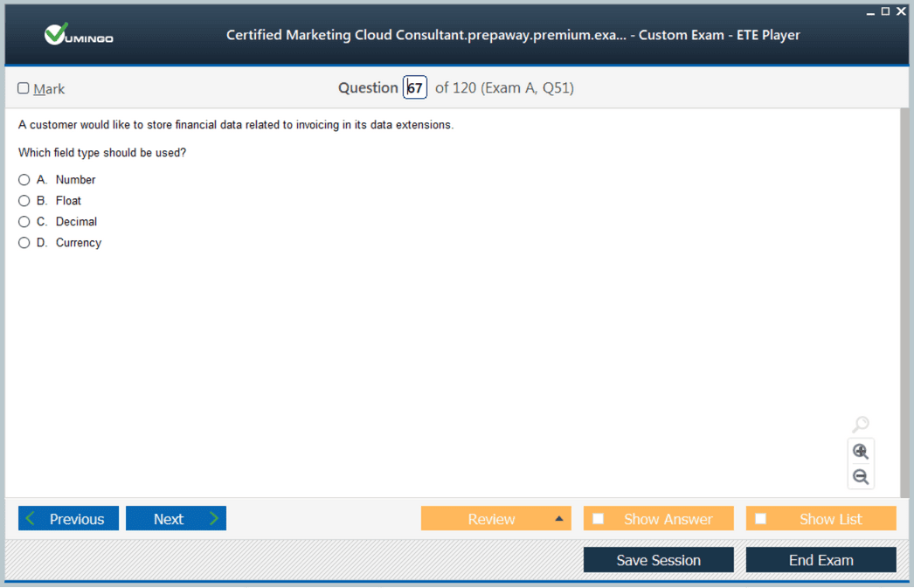Click the vertical scrollbar on the right

904,297
